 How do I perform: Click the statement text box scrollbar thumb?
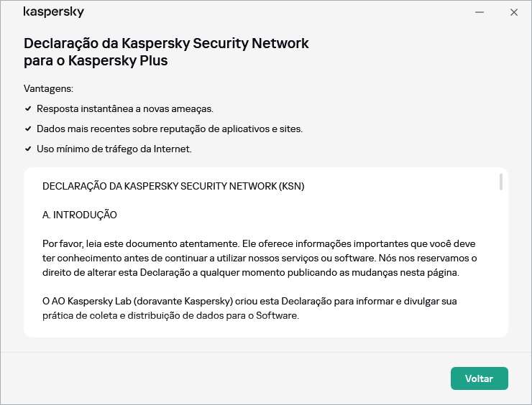coord(500,182)
